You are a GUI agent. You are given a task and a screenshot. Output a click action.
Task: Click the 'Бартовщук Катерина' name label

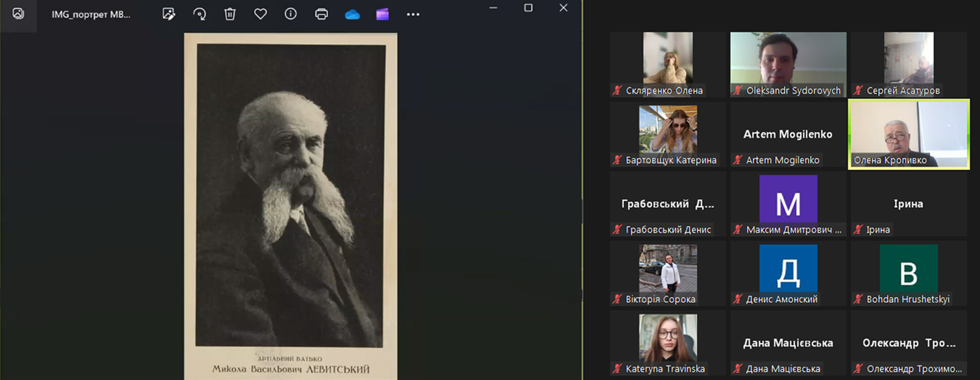tap(671, 160)
